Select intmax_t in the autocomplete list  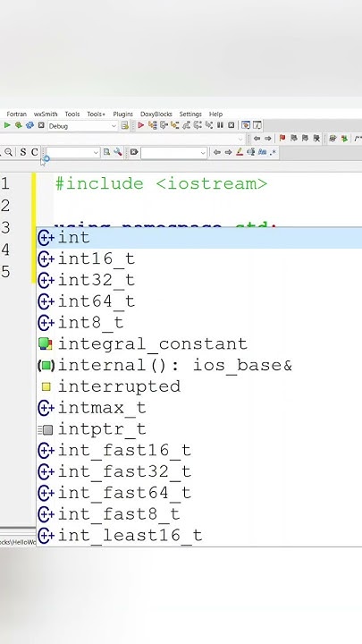pos(199,408)
